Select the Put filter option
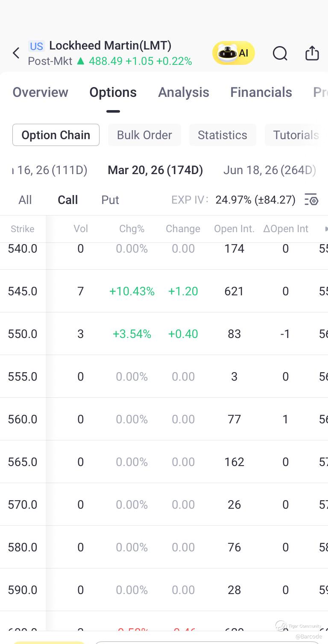Image resolution: width=328 pixels, height=644 pixels. (x=110, y=200)
